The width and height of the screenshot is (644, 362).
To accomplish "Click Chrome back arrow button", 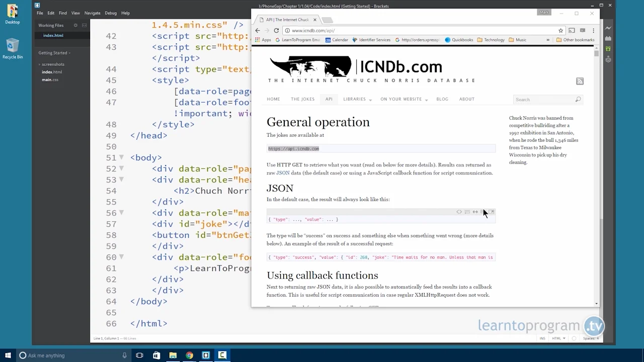I will (258, 31).
